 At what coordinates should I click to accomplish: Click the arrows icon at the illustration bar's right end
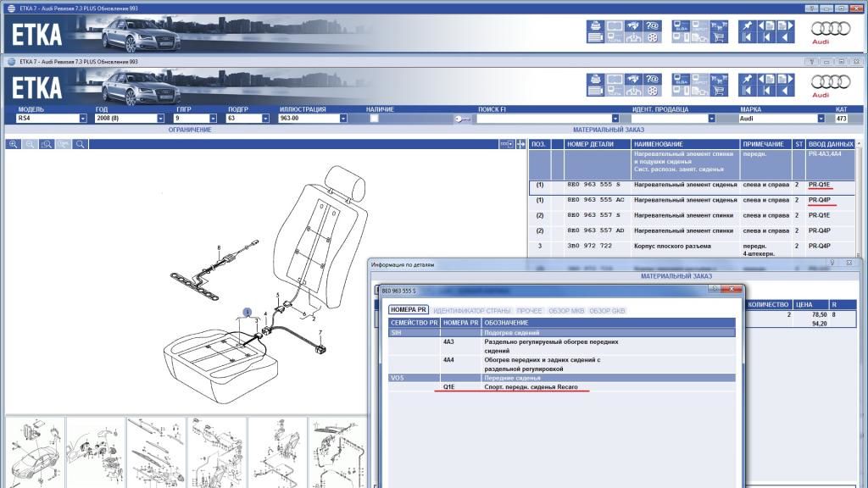tap(521, 144)
